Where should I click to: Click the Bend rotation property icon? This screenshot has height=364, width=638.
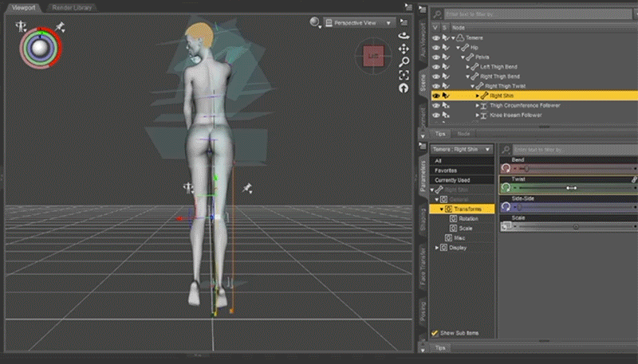click(x=506, y=168)
